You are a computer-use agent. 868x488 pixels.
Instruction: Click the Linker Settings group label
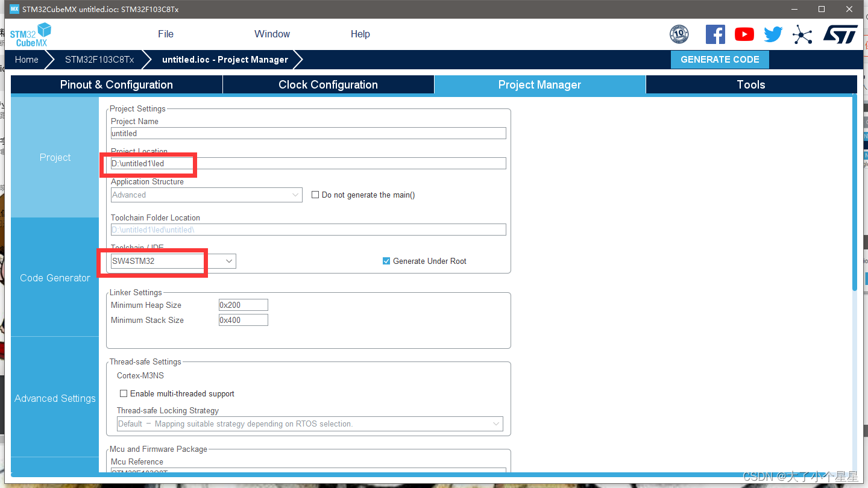[136, 292]
